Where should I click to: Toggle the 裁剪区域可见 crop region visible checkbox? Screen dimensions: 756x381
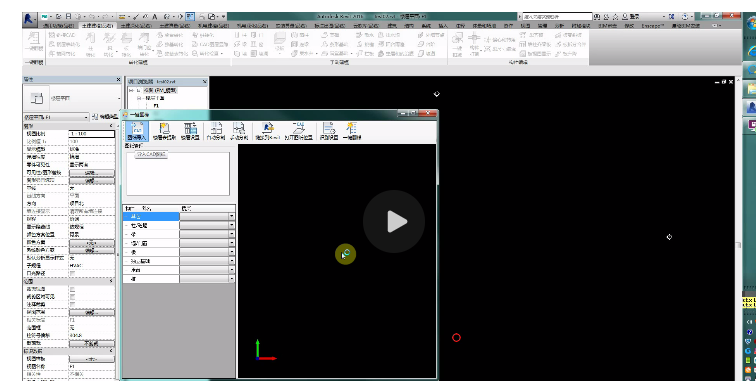[x=73, y=297]
